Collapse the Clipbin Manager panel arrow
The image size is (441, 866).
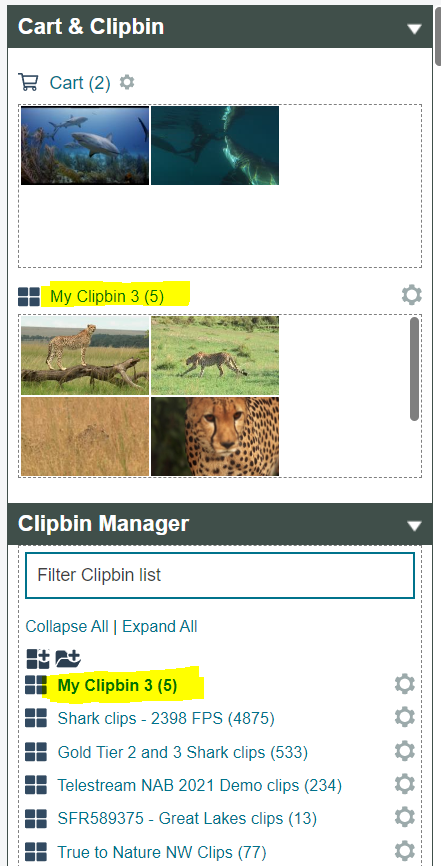[x=414, y=525]
